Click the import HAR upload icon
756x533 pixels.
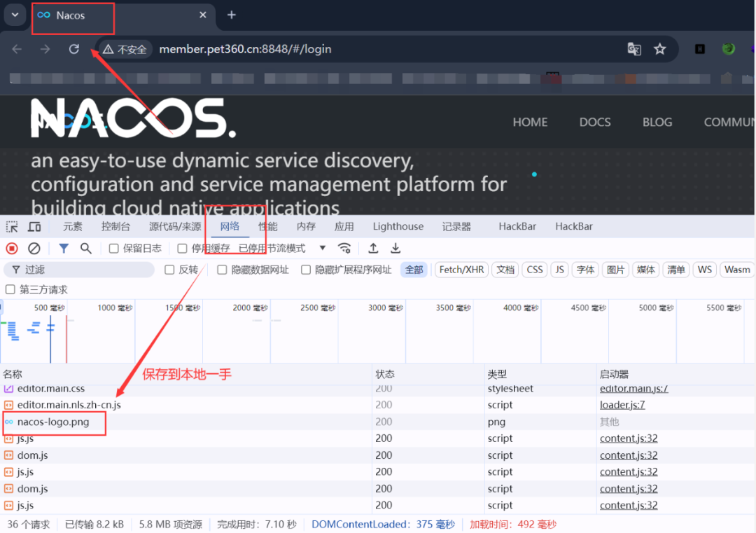[373, 249]
